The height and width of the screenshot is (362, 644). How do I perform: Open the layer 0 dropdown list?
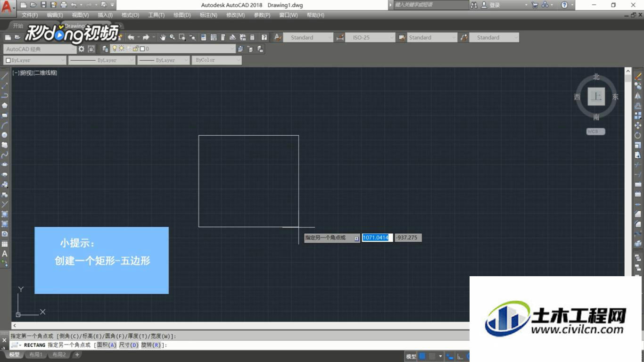(x=173, y=49)
